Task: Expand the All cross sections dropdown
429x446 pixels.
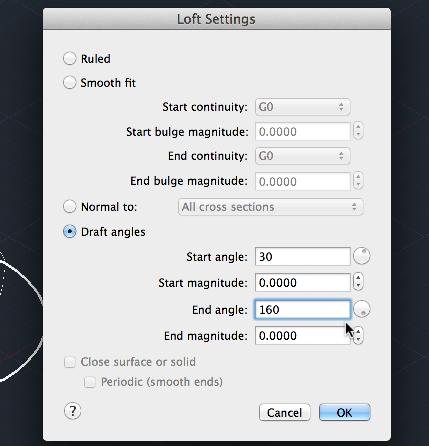Action: coord(271,207)
